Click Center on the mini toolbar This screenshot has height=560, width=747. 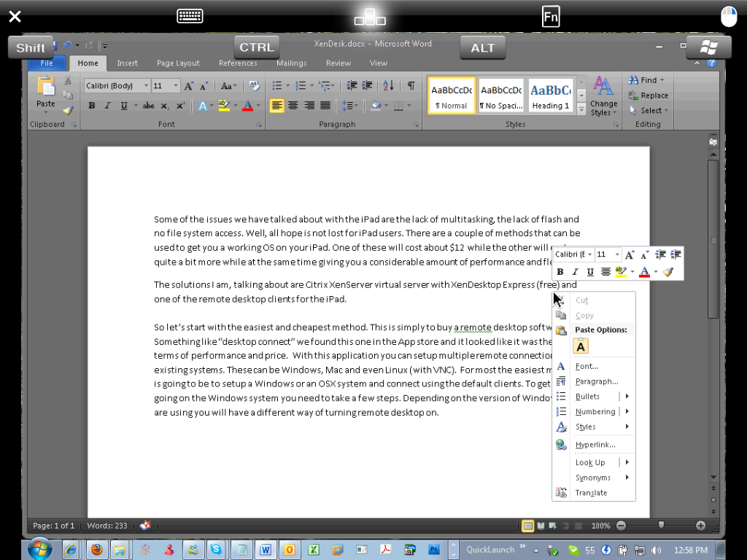point(605,272)
